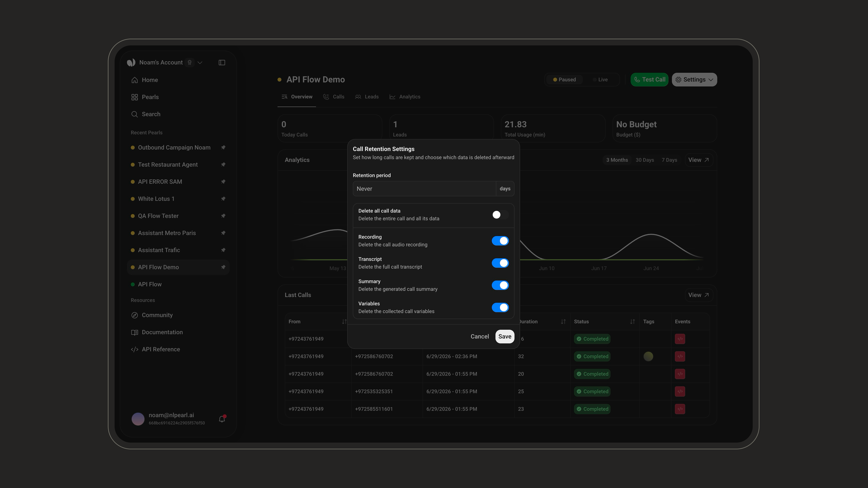Open the notifications bell
The height and width of the screenshot is (488, 868).
222,419
